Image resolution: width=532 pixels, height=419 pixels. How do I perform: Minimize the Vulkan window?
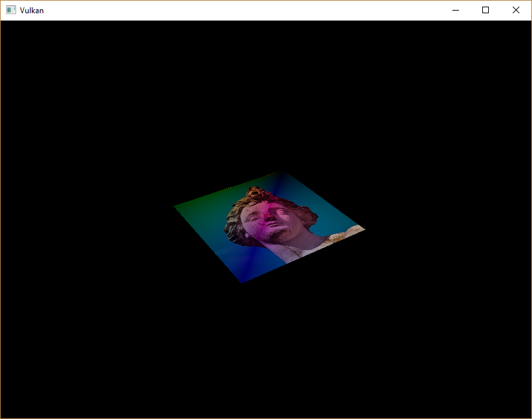click(455, 10)
